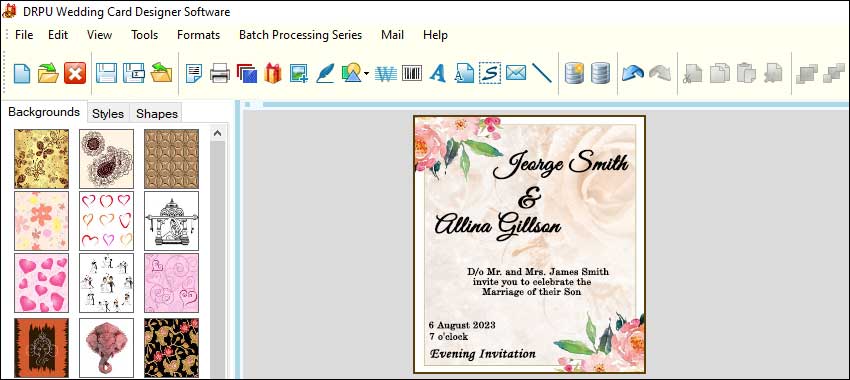
Task: Select the 'D/o Mr. and Mrs. James Smith' text
Action: click(x=538, y=272)
